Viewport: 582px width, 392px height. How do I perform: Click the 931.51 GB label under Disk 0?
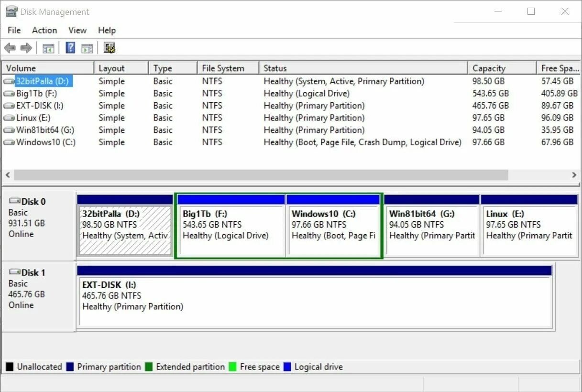(x=26, y=223)
